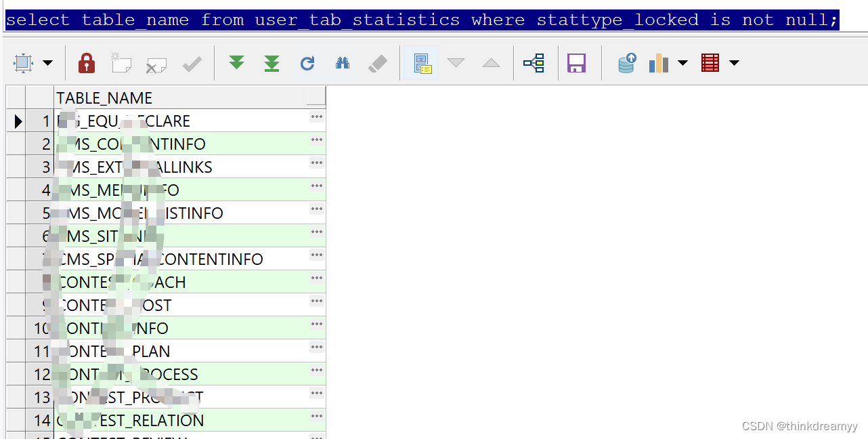The height and width of the screenshot is (439, 868).
Task: Open the dropdown arrow beside the chart icon
Action: point(682,63)
